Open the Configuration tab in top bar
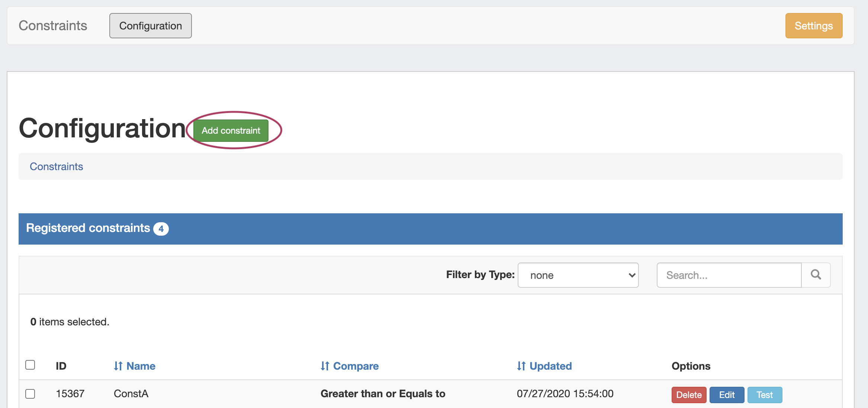Viewport: 868px width, 408px height. click(150, 26)
